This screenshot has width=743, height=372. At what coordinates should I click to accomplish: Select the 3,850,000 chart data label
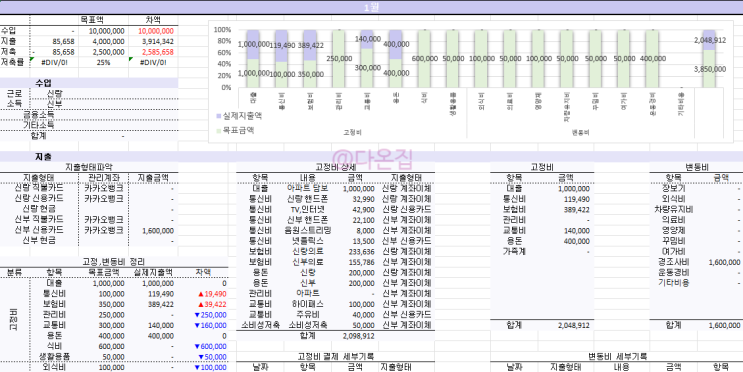tap(710, 69)
